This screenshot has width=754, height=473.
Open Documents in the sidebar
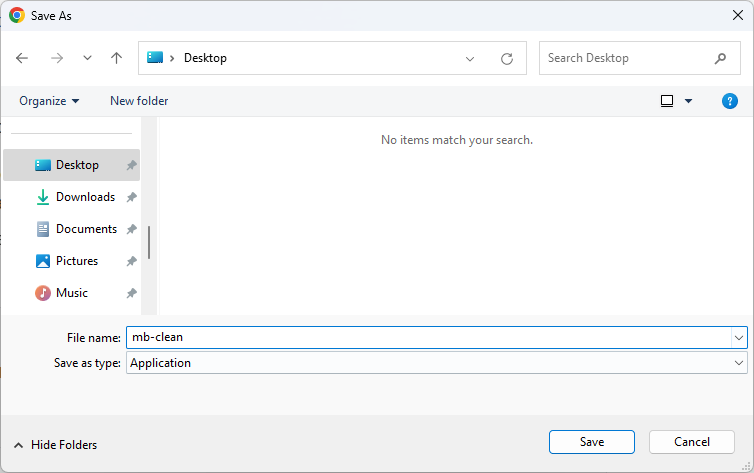[x=86, y=229]
